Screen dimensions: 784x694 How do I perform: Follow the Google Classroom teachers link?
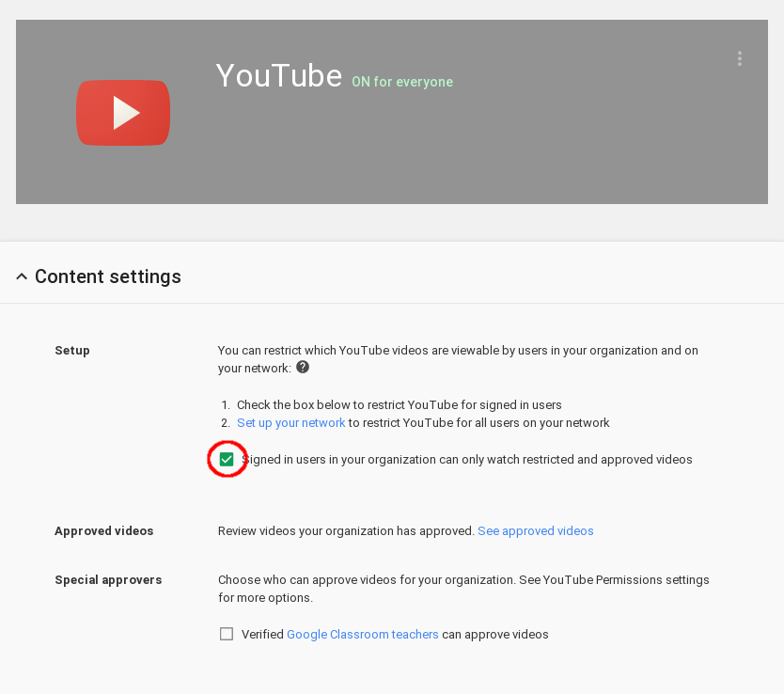coord(363,635)
